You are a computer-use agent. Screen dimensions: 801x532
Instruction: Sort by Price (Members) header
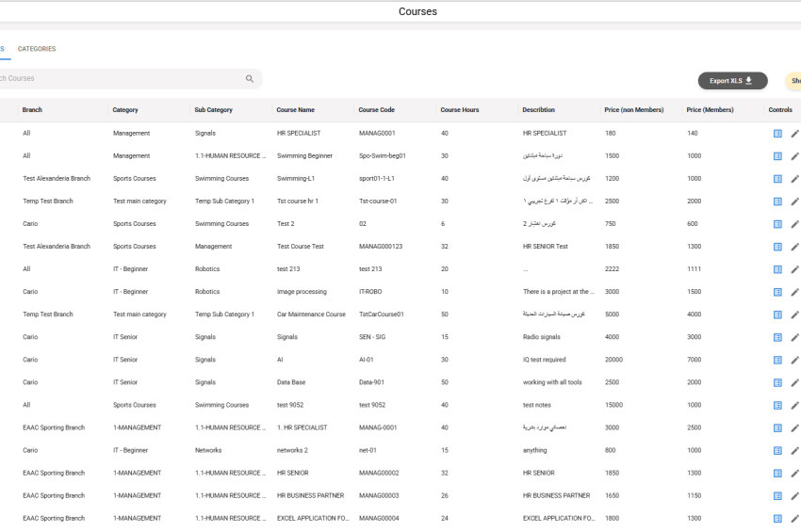711,110
